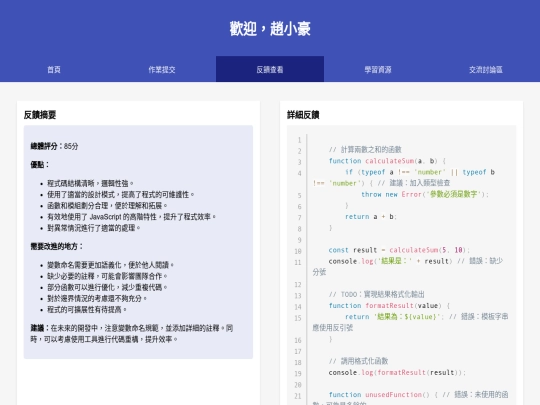Click the throw new Error code line
Viewport: 540px width, 405px height.
(425, 195)
